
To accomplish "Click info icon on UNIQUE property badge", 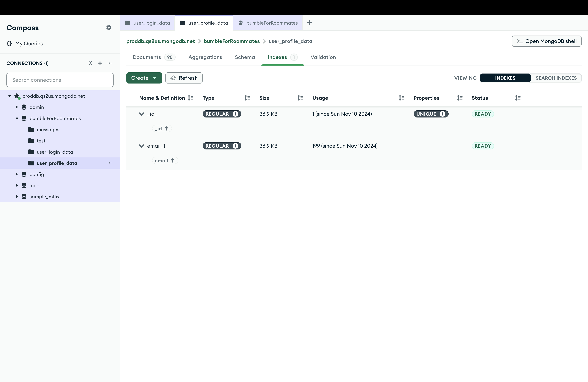I will 442,114.
